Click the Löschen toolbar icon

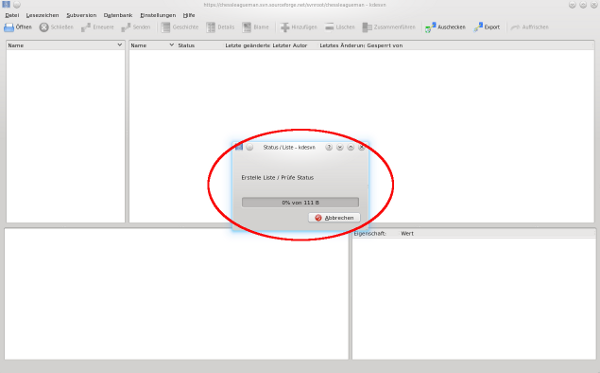329,27
